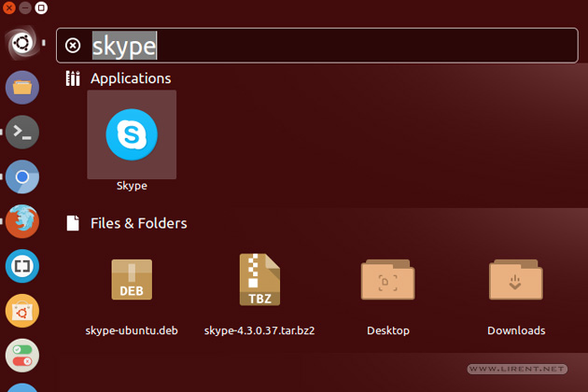Open the skype-ubuntu.deb package file
588x392 pixels.
pos(132,279)
